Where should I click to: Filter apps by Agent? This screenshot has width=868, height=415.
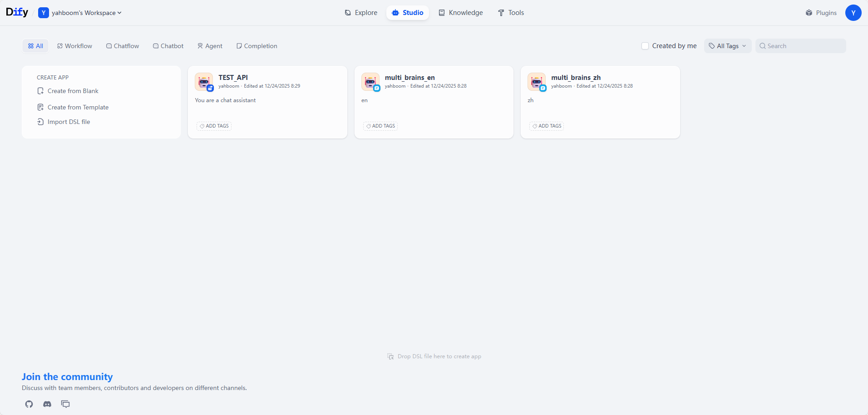tap(210, 46)
